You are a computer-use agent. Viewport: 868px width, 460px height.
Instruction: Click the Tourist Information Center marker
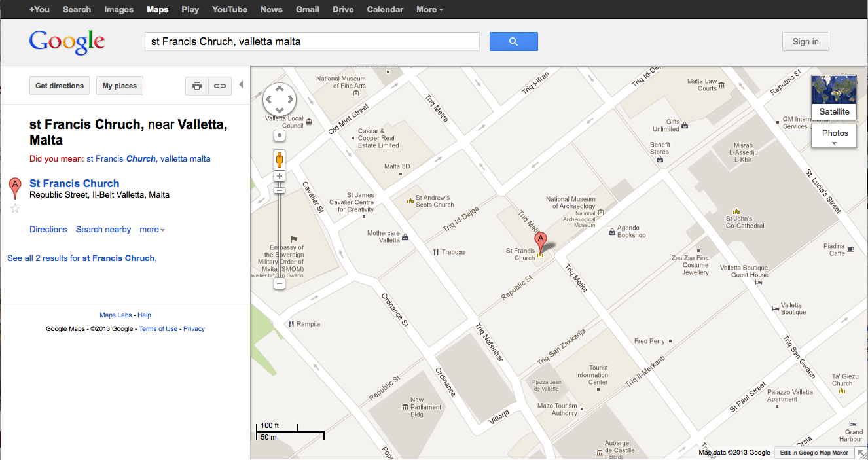(598, 389)
